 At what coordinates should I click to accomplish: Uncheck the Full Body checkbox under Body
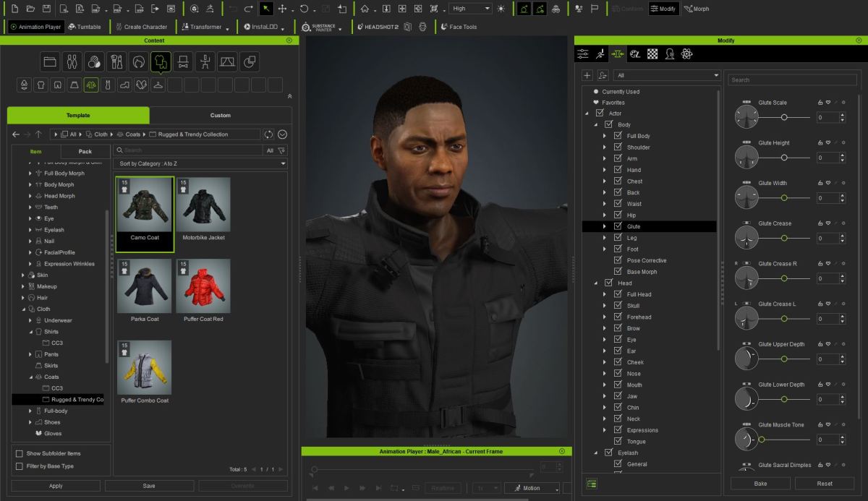618,136
